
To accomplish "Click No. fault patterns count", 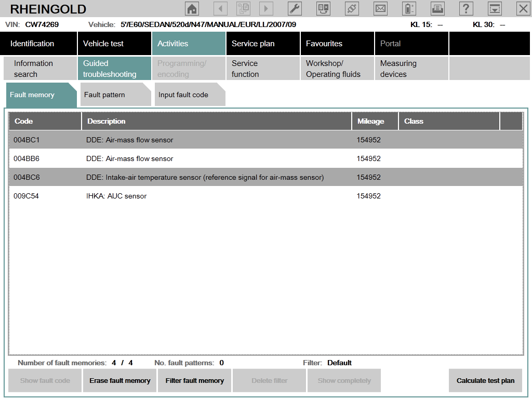I will (221, 363).
